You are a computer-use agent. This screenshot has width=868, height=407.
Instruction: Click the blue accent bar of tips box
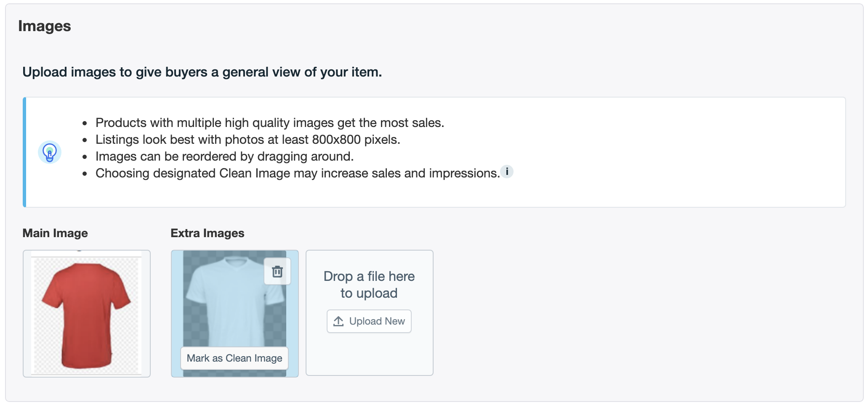tap(24, 152)
